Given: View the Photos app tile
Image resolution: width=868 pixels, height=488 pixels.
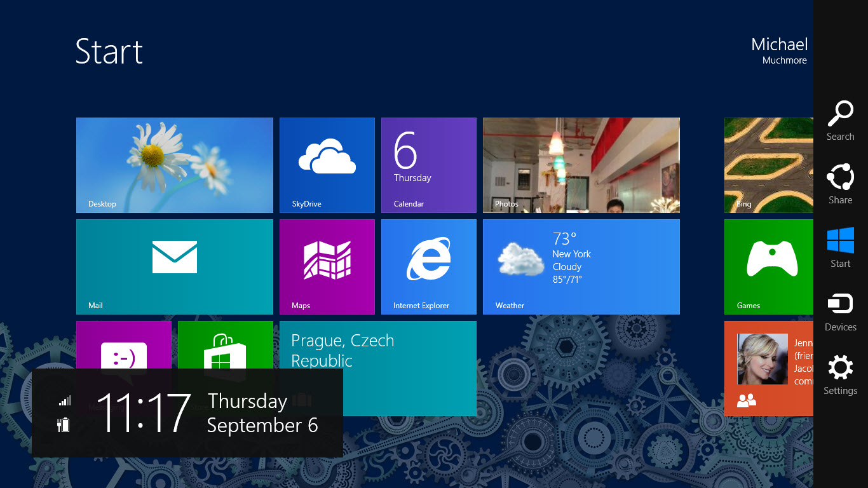Looking at the screenshot, I should tap(581, 165).
